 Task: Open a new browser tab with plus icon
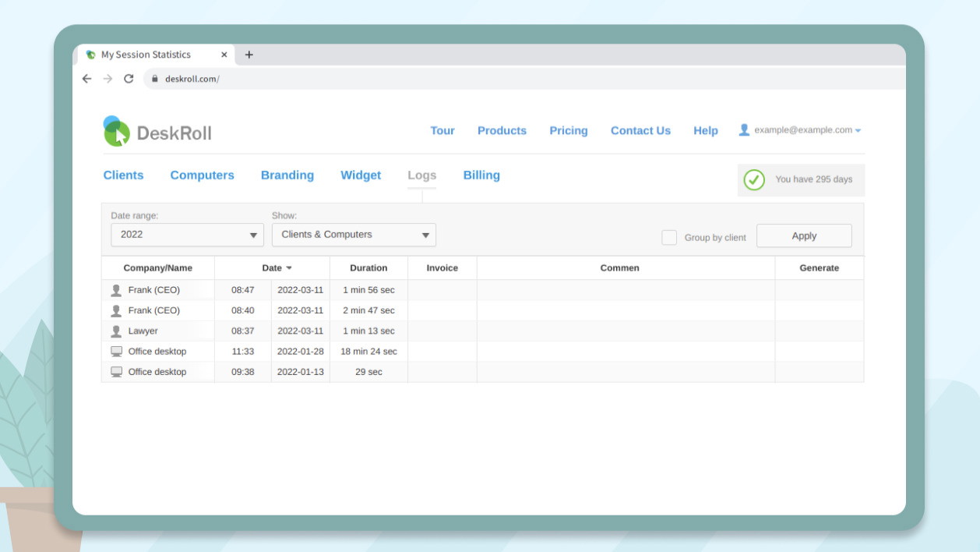pos(249,55)
